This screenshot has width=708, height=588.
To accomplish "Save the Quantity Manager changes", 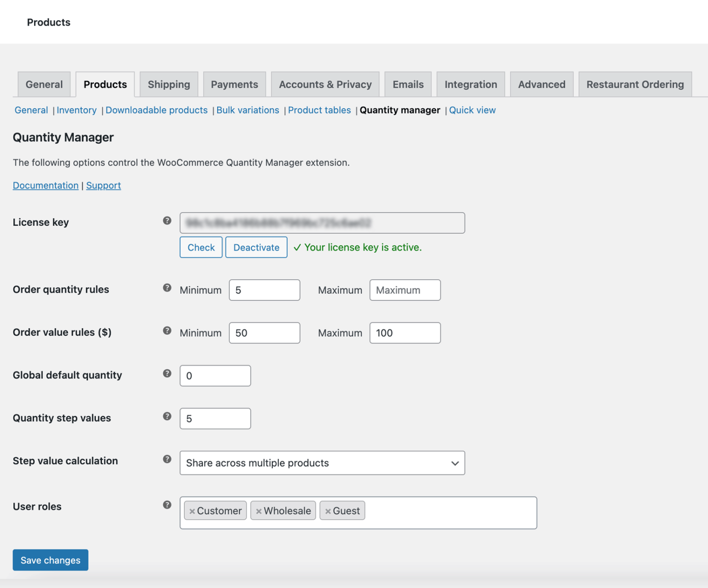I will click(50, 560).
